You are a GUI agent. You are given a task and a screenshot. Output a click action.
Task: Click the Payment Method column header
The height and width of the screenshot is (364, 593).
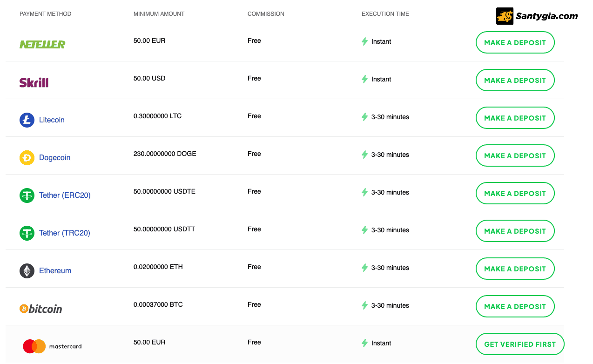coord(46,14)
